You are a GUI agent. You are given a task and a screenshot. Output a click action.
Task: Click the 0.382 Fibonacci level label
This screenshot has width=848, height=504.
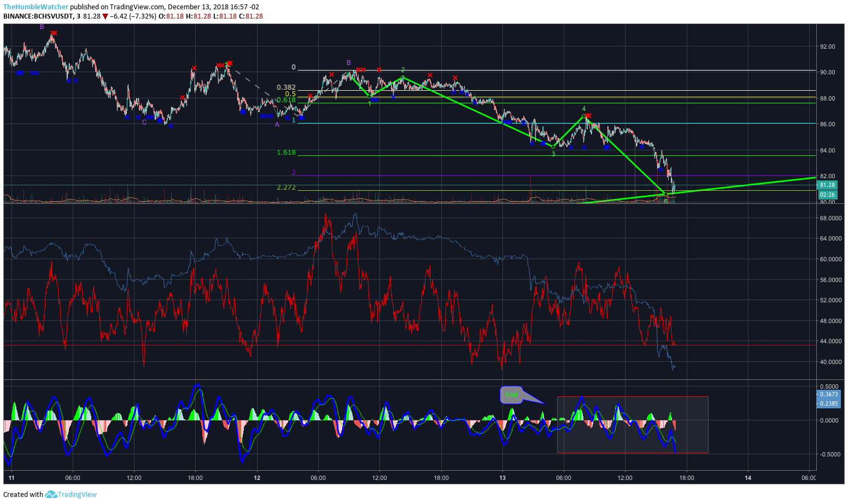click(x=286, y=87)
